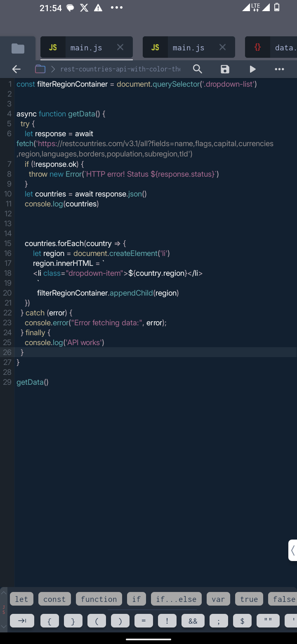The image size is (297, 644).
Task: Open the search magnifier tool
Action: (198, 69)
